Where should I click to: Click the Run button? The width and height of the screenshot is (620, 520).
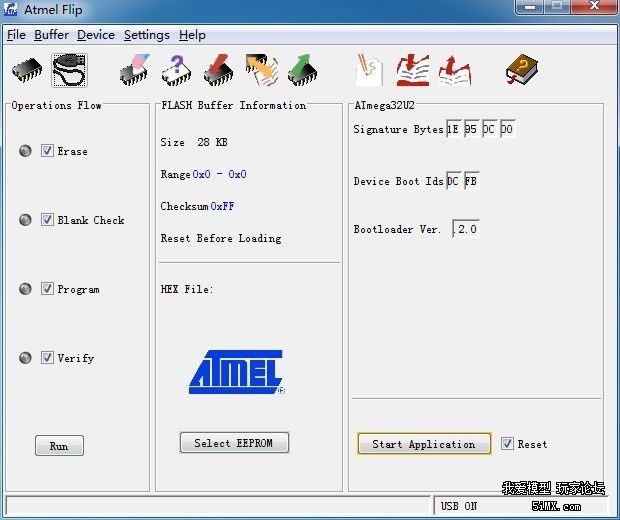[59, 446]
